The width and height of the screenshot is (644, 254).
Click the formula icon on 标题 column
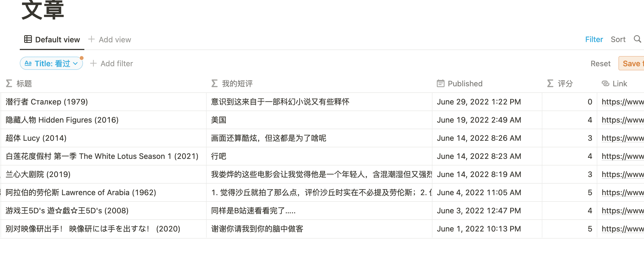[9, 84]
